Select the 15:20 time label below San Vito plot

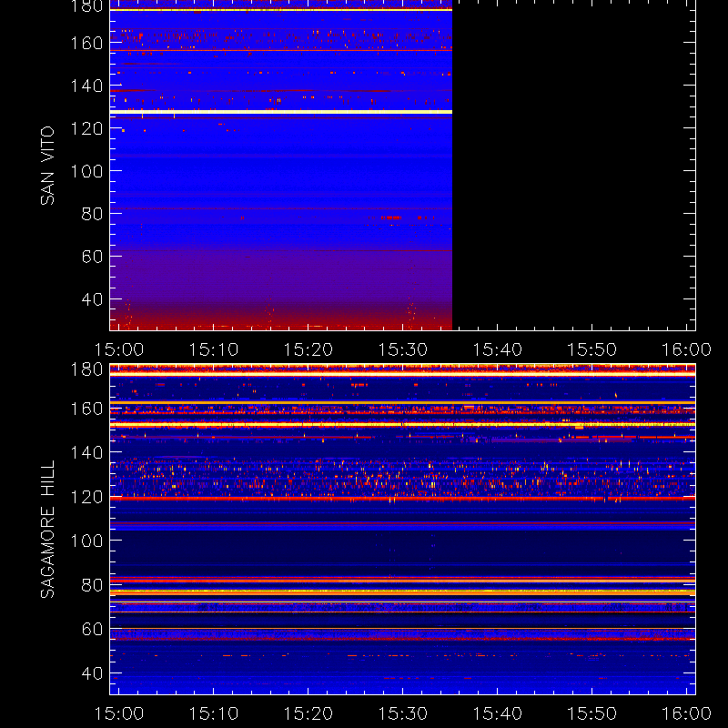coord(308,349)
